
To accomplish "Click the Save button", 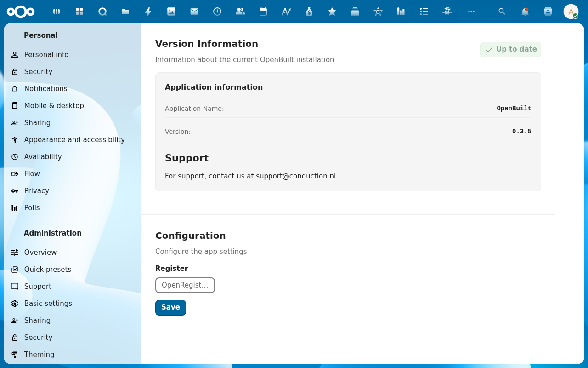I will (x=170, y=308).
